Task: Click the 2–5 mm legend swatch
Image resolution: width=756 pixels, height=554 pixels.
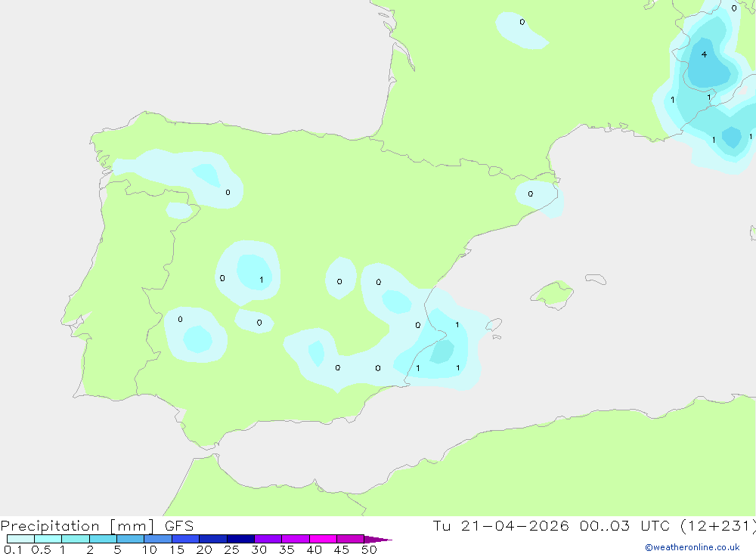Action: (103, 539)
